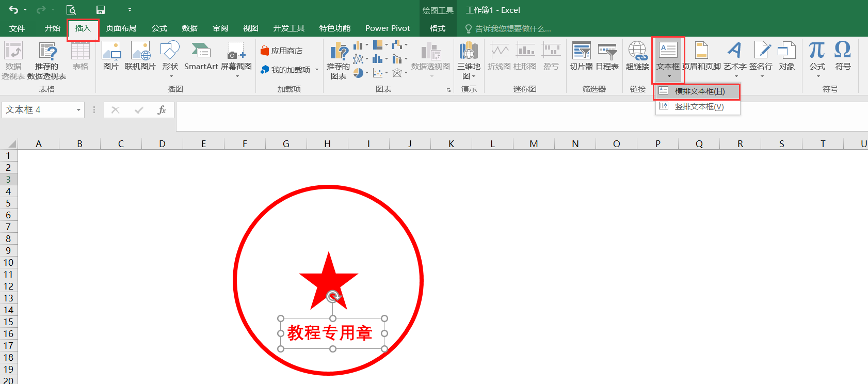Open the 艺术字 WordArt gallery
The image size is (868, 384).
tap(735, 59)
